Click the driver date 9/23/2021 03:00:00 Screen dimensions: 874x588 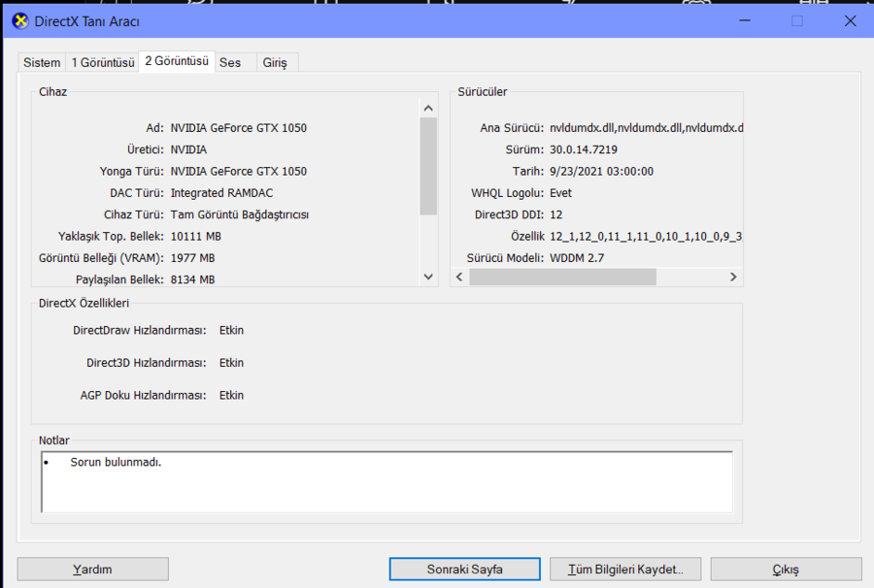pos(601,171)
